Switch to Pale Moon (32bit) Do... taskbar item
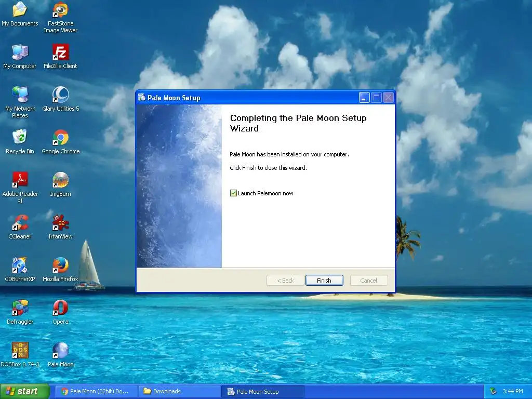Image resolution: width=532 pixels, height=399 pixels. coord(96,391)
